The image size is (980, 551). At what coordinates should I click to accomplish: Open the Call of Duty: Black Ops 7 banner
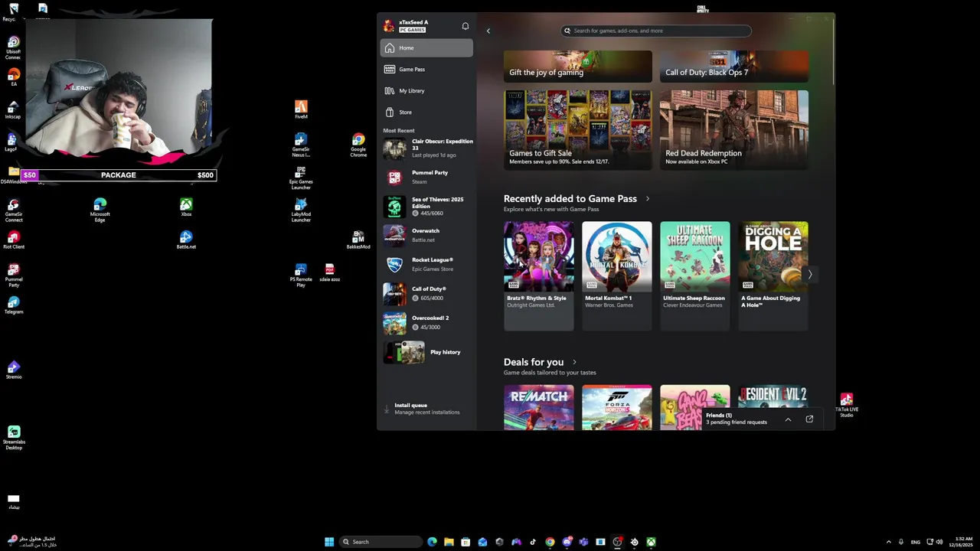click(734, 67)
